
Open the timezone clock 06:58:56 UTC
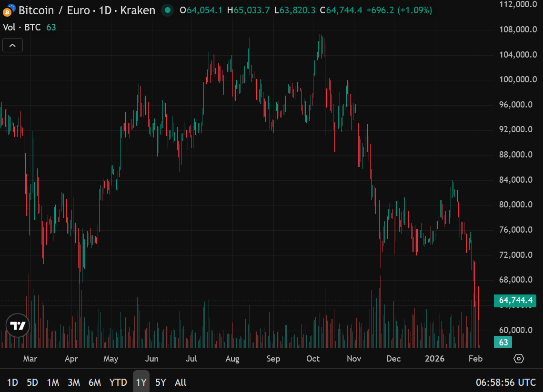tap(505, 382)
